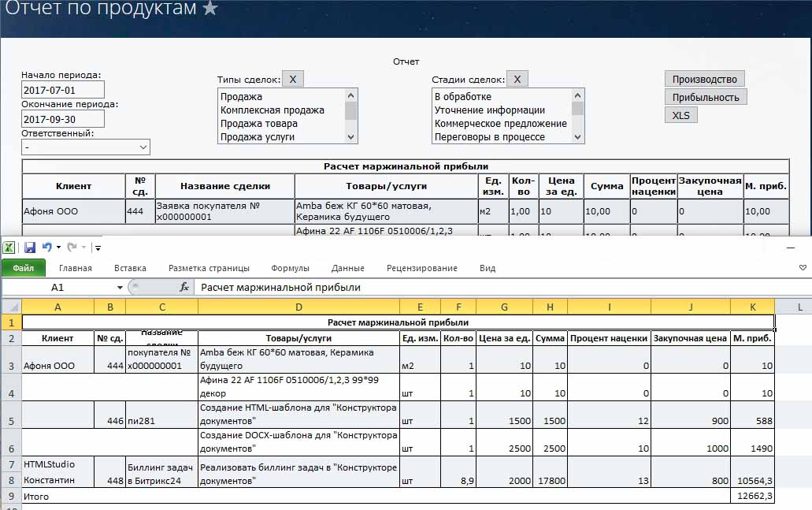This screenshot has width=812, height=510.
Task: Open the Customize Quick Access Toolbar dropdown
Action: (98, 248)
